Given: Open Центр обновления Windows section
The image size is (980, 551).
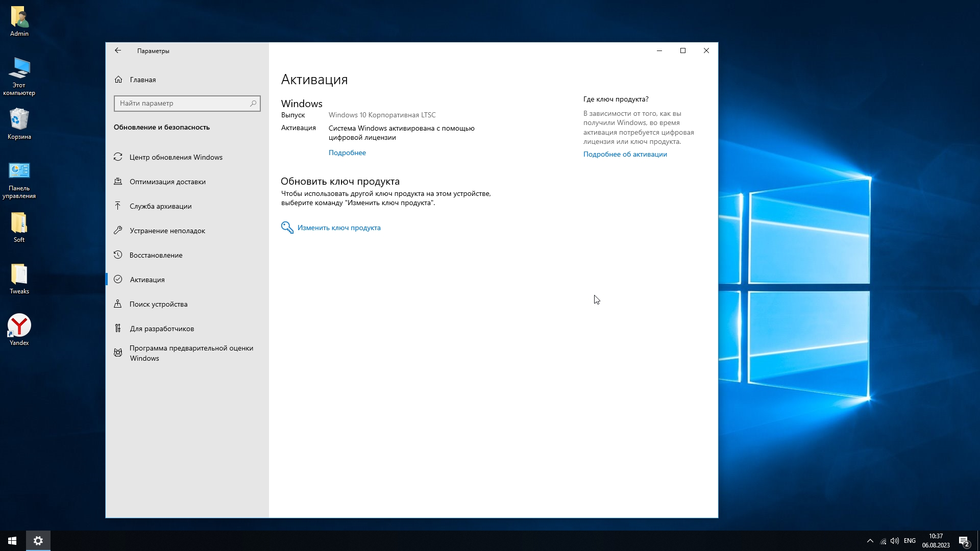Looking at the screenshot, I should tap(176, 157).
